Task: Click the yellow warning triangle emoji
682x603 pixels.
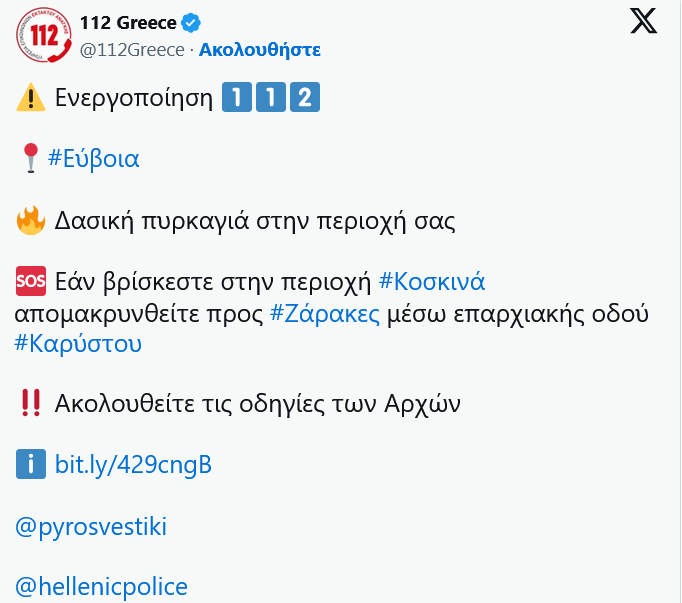Action: pos(31,98)
